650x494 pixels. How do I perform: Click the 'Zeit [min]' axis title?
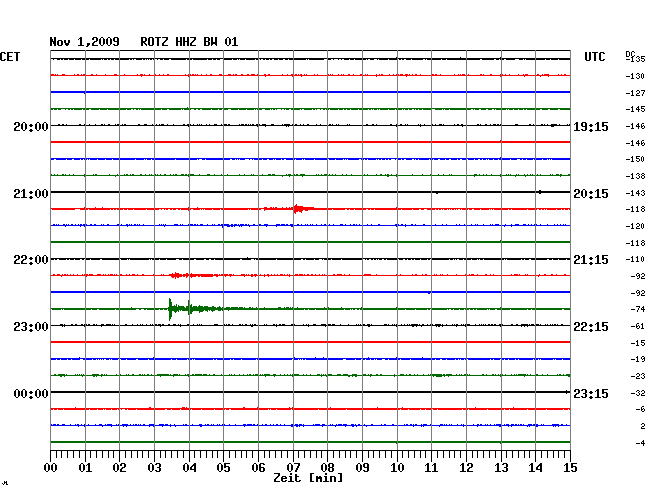coord(308,478)
